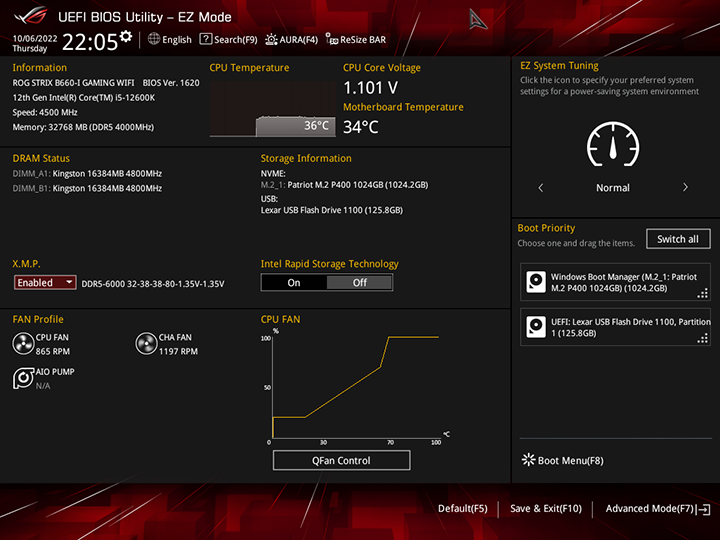Click the CPU FAN curve graph
720x540 pixels.
[x=354, y=388]
